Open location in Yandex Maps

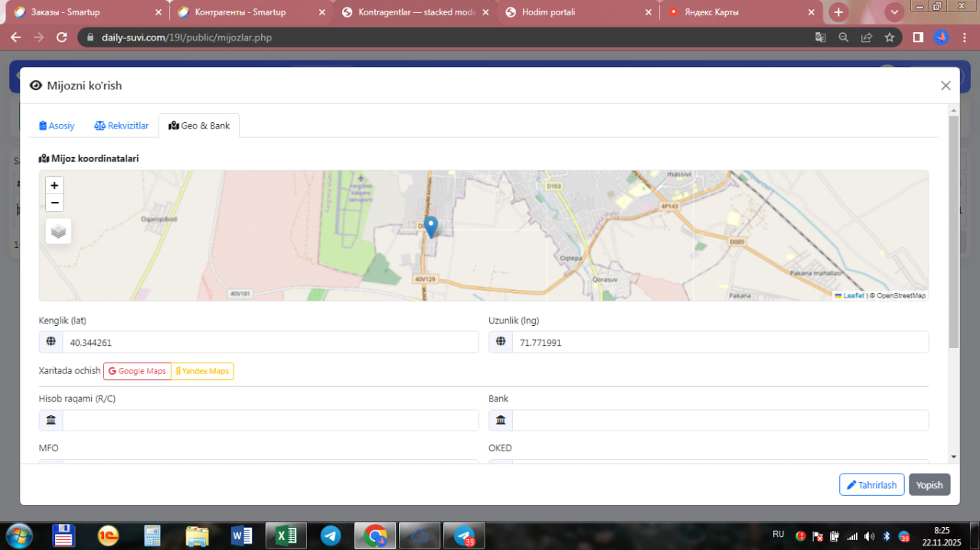pyautogui.click(x=202, y=371)
